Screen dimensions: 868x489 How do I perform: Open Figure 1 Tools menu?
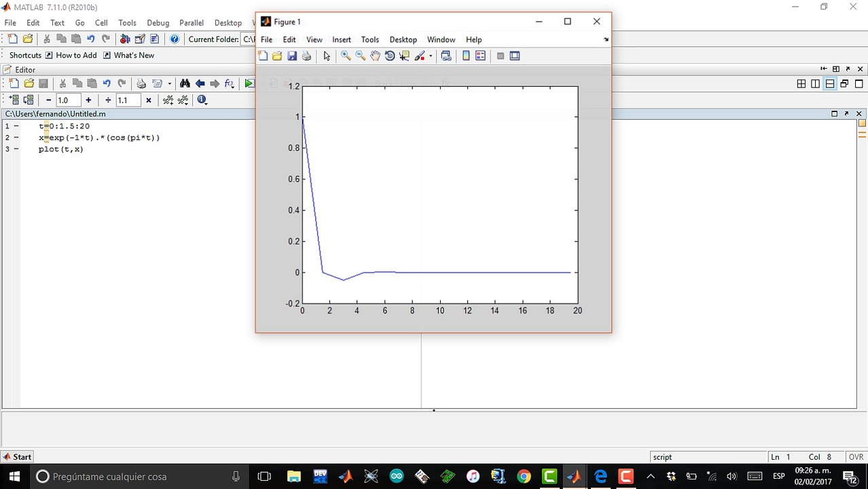point(370,39)
